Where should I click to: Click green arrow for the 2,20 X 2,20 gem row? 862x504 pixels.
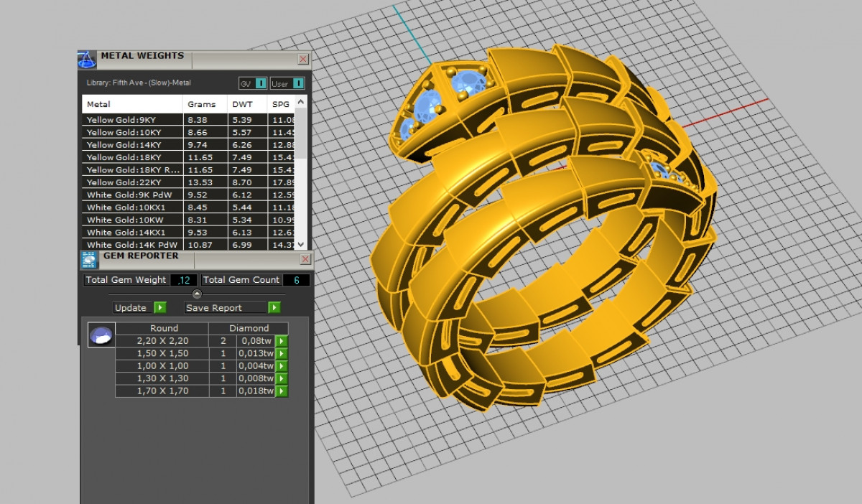click(282, 341)
